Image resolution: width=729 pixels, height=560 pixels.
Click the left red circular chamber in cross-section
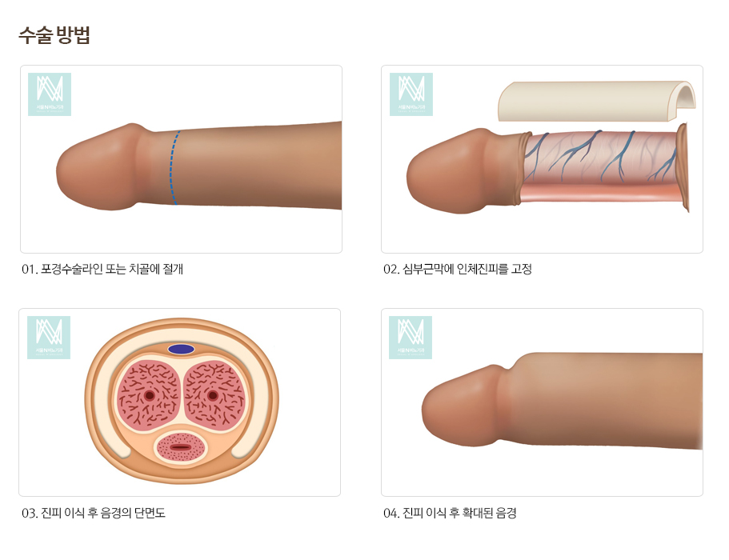coord(148,395)
